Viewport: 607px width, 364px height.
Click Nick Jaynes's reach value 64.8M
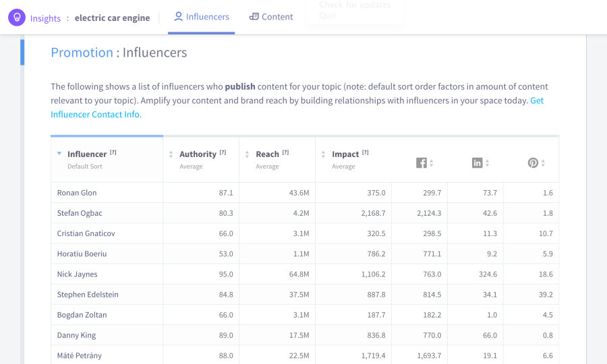pos(299,274)
